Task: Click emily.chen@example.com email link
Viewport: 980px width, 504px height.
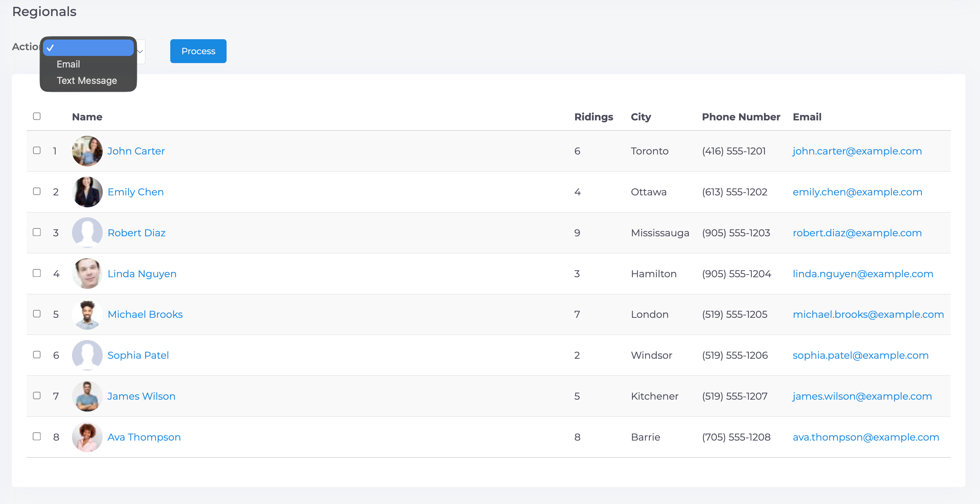Action: 857,192
